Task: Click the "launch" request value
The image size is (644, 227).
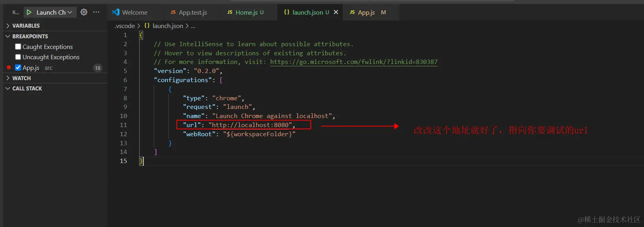Action: click(x=238, y=107)
